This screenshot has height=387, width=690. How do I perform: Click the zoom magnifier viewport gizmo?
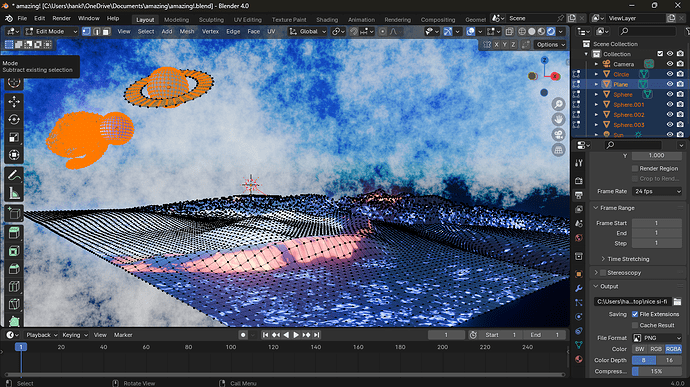coord(558,104)
